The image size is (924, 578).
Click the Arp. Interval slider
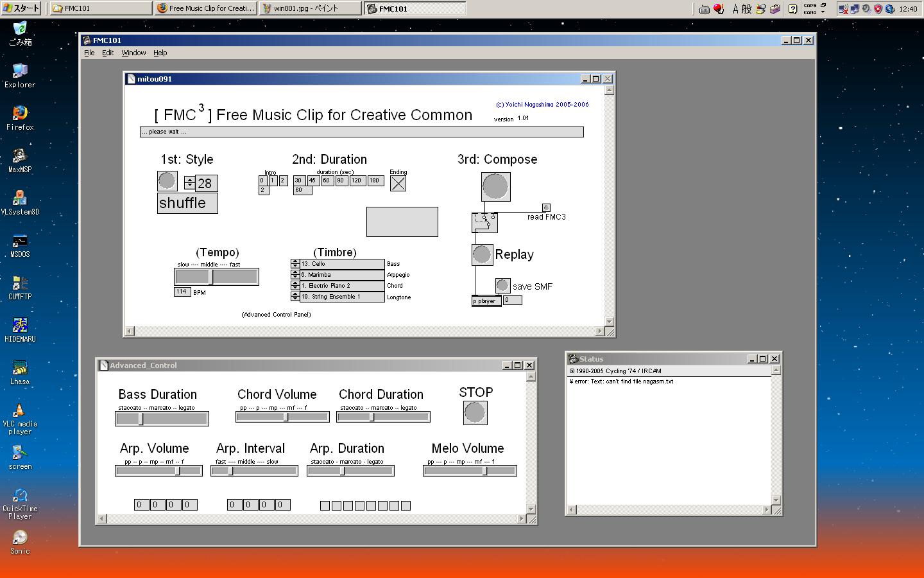coord(254,471)
